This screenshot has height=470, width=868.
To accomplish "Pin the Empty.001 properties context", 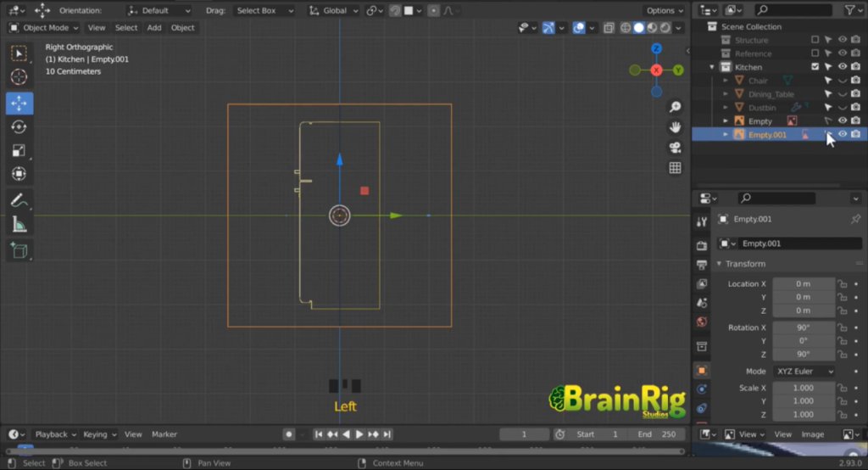I will pos(855,219).
